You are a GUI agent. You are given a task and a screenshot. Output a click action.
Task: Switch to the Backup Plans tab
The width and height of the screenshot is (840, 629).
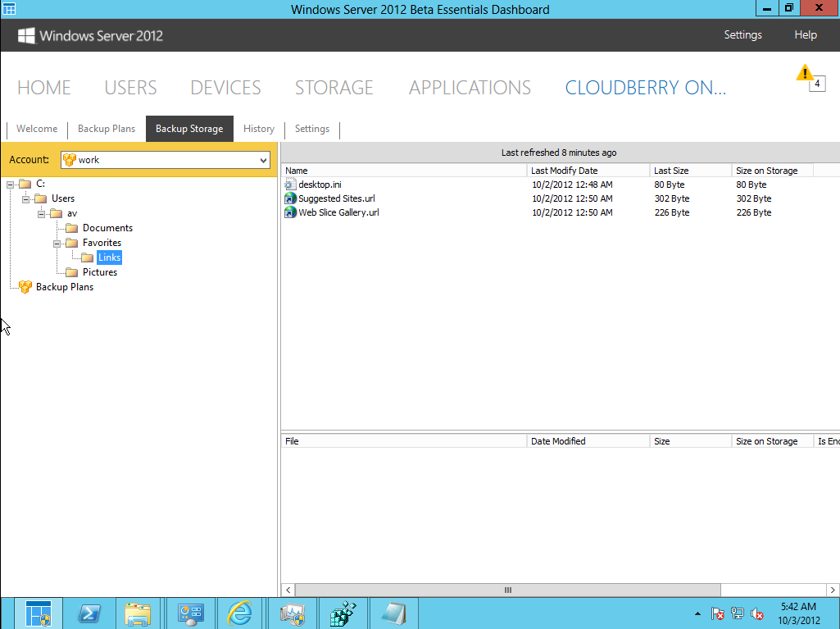107,129
